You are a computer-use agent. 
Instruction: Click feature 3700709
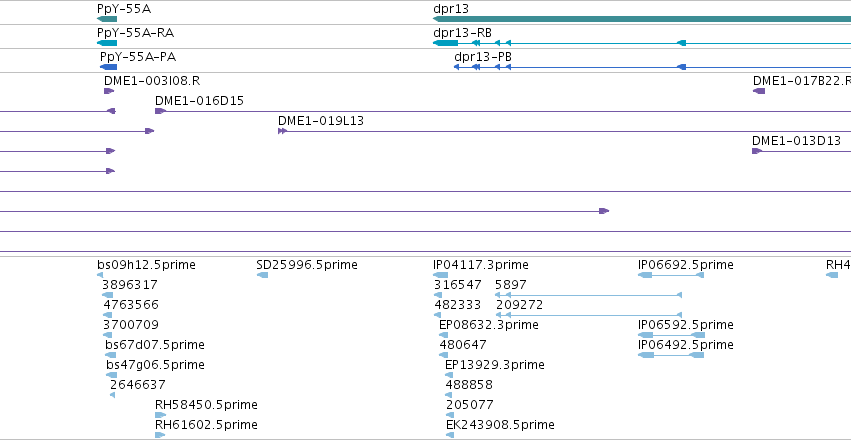(131, 325)
